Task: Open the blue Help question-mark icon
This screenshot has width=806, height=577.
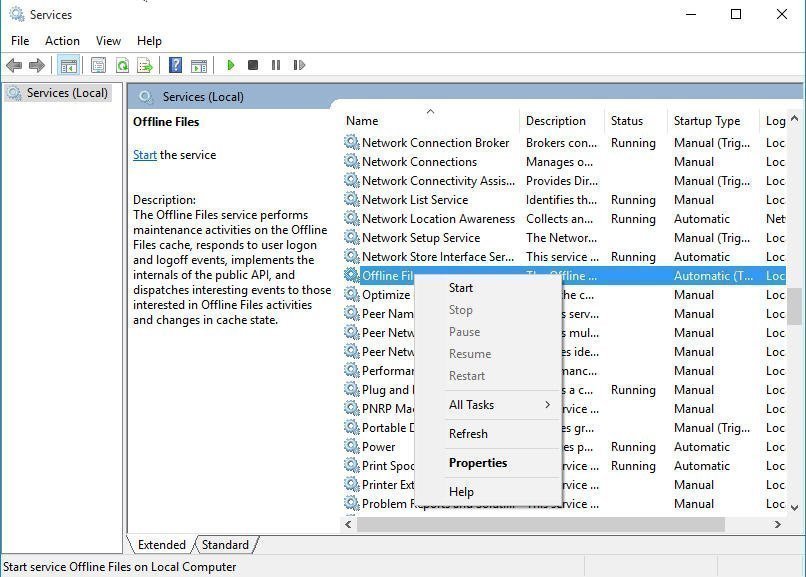Action: (x=176, y=66)
